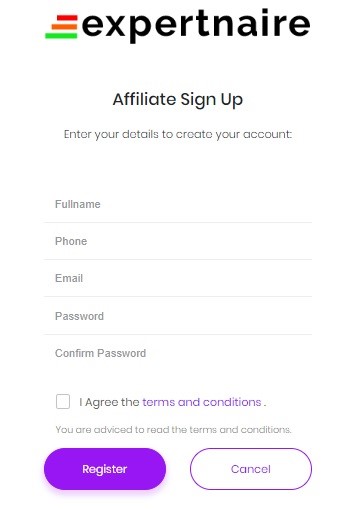
Task: Submit the form with Register button
Action: pyautogui.click(x=105, y=469)
